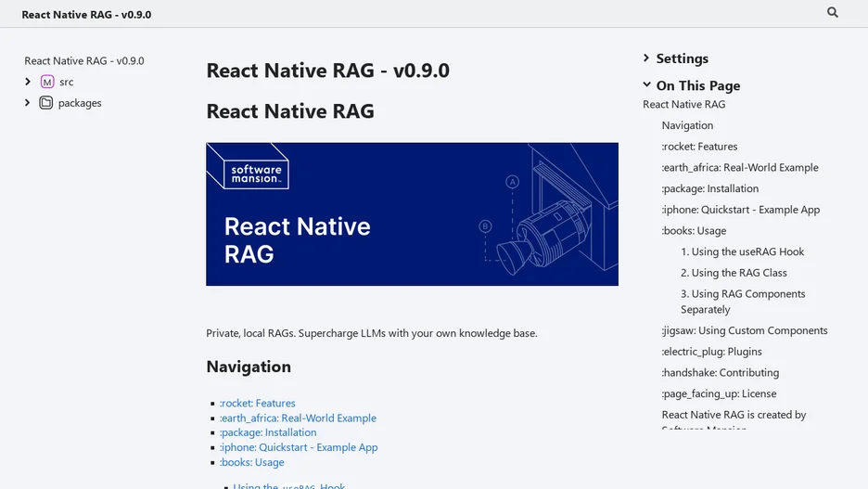Expand the src tree node chevron
The width and height of the screenshot is (868, 489).
[28, 82]
